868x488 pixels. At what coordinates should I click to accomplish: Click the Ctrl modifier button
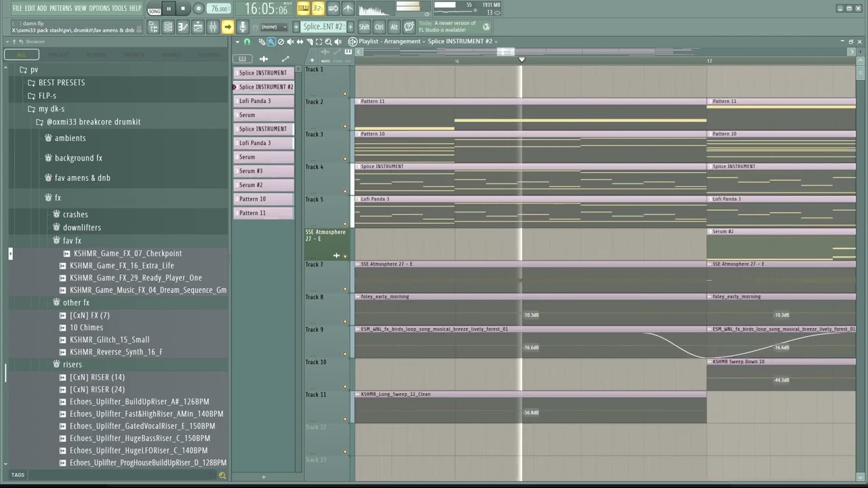379,27
